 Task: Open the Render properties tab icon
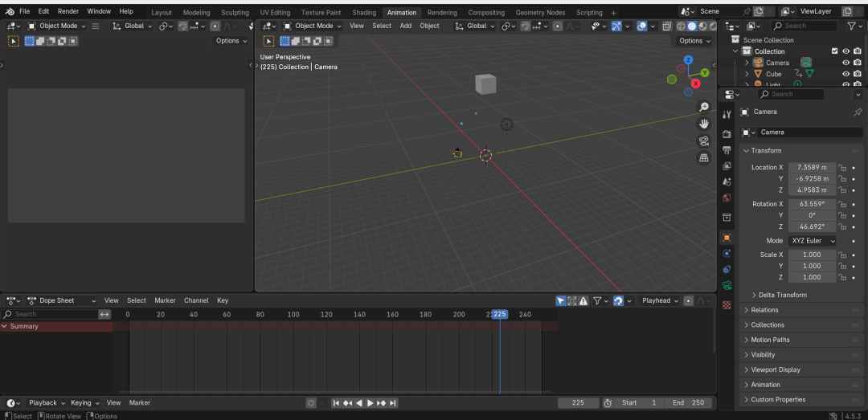point(727,134)
